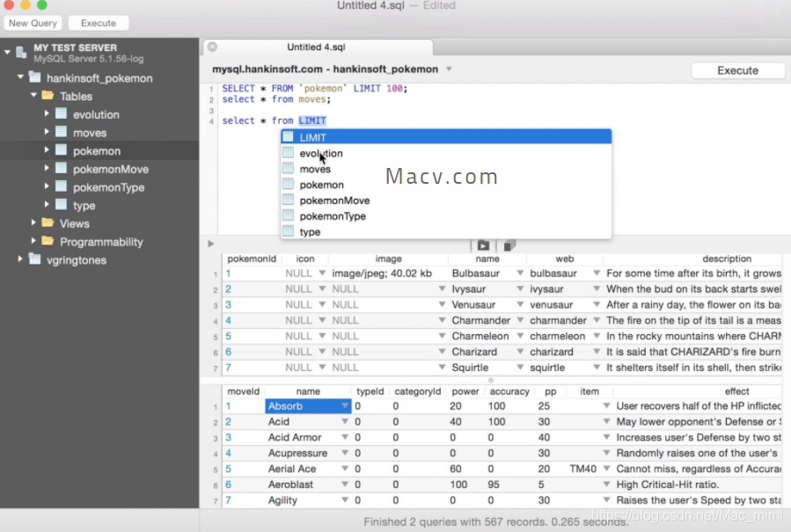This screenshot has width=791, height=532.
Task: Click the MY TEST SERVER server icon
Action: (21, 53)
